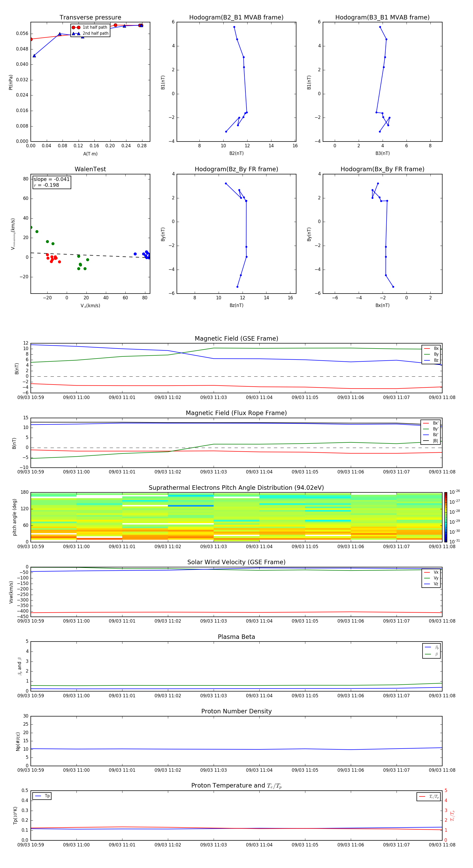Click the 'Bx(nT)' x-axis label
Viewport: 473px width, 868px height.
point(382,306)
